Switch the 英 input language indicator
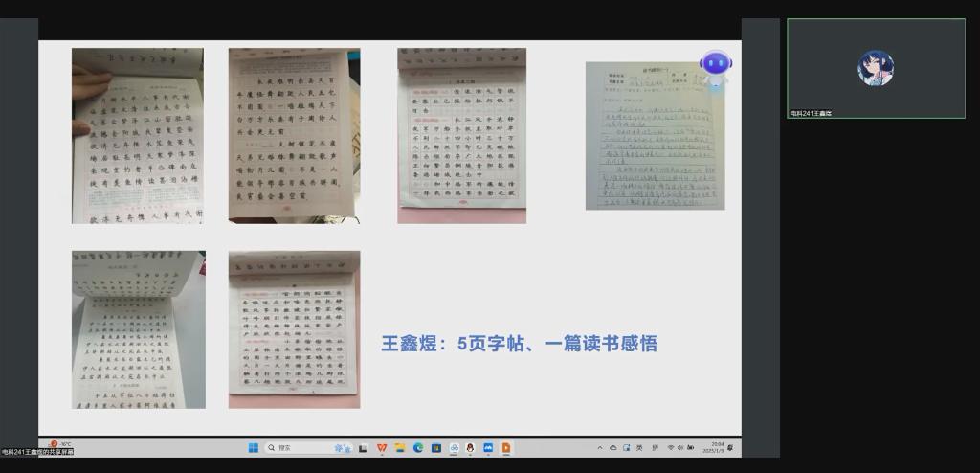980x473 pixels. click(639, 447)
